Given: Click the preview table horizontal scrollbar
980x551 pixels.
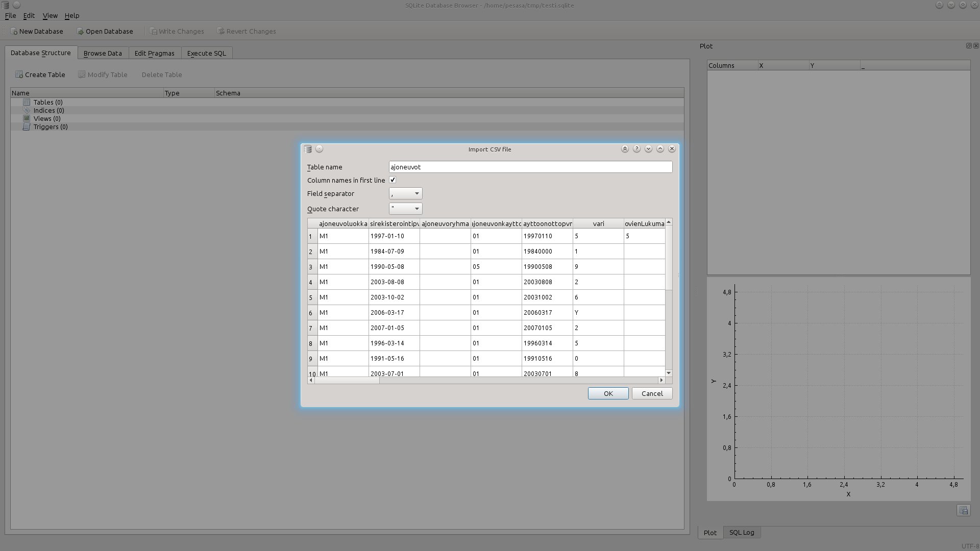Looking at the screenshot, I should pyautogui.click(x=347, y=380).
